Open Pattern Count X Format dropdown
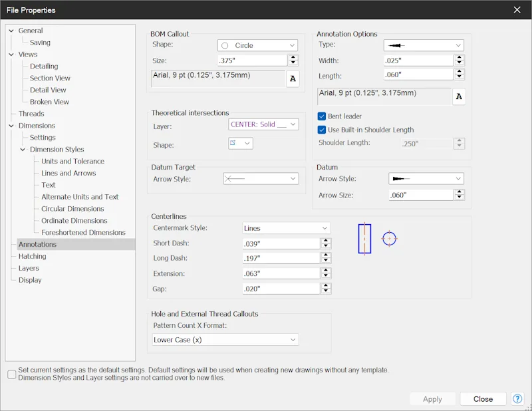Image resolution: width=532 pixels, height=411 pixels. click(225, 340)
